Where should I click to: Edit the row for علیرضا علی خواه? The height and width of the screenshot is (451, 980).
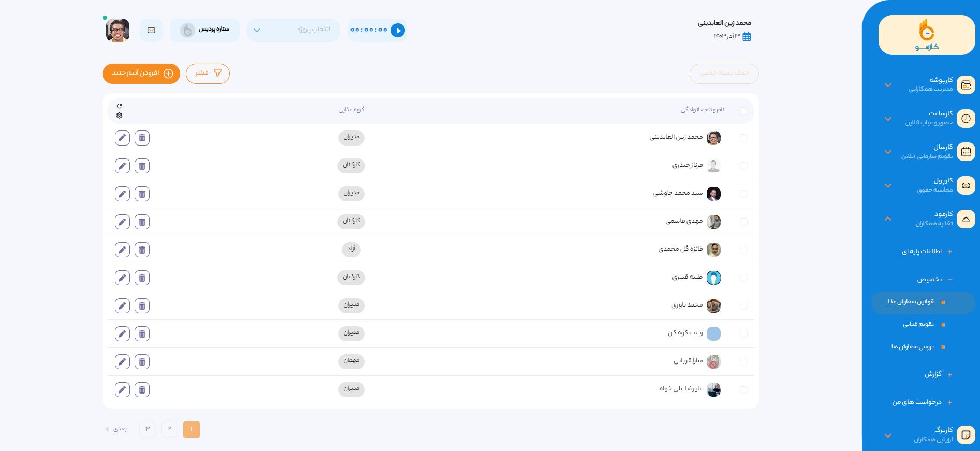coord(122,390)
